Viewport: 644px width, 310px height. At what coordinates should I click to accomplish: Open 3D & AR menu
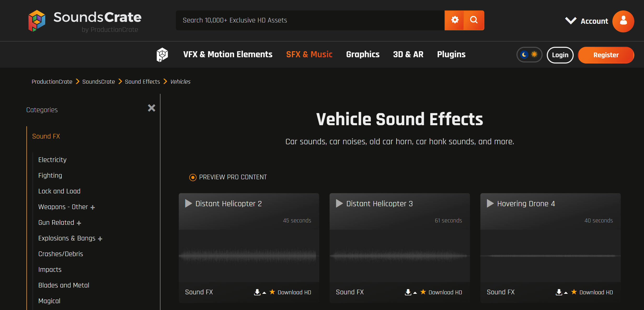pyautogui.click(x=408, y=54)
